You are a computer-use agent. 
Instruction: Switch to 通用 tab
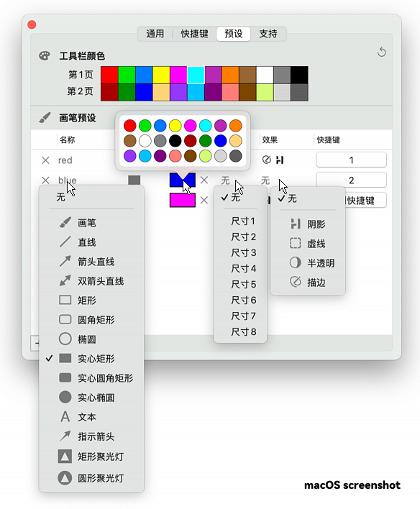[155, 34]
